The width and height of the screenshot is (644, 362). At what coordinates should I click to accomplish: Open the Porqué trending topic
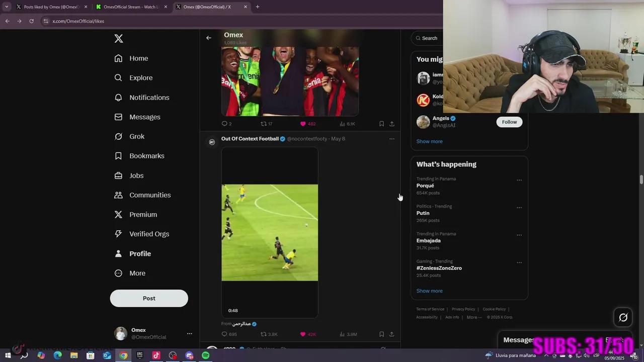click(425, 186)
